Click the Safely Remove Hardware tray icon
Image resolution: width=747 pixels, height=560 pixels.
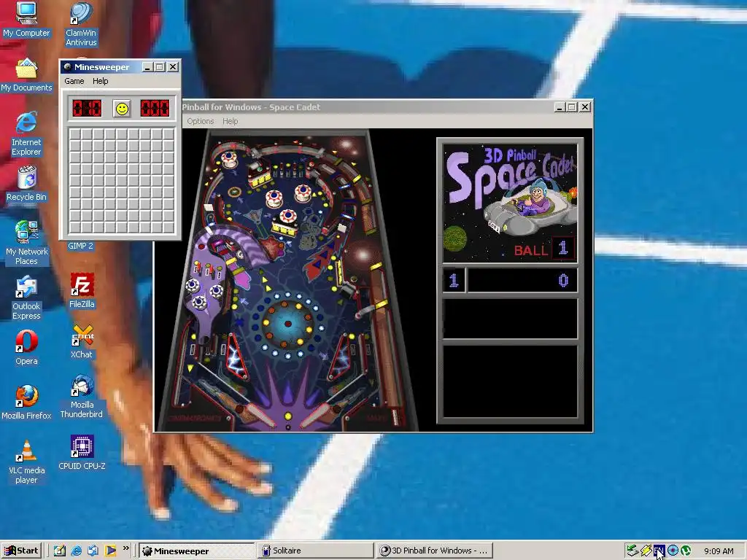coord(632,551)
